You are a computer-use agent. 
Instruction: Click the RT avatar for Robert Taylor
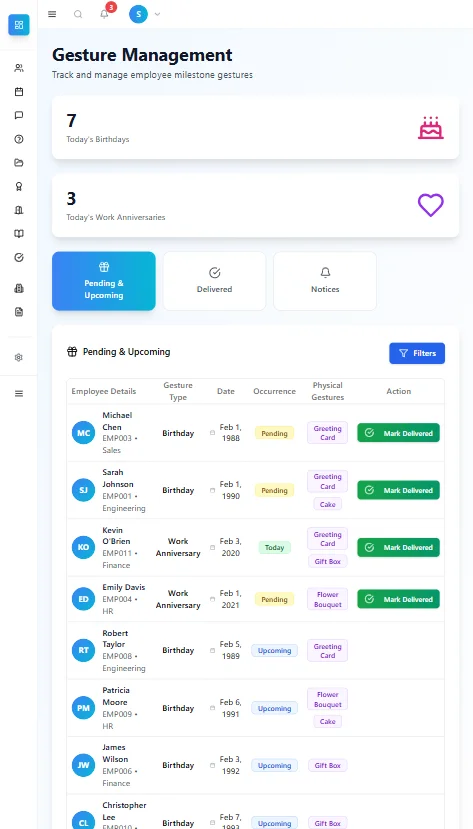(84, 650)
